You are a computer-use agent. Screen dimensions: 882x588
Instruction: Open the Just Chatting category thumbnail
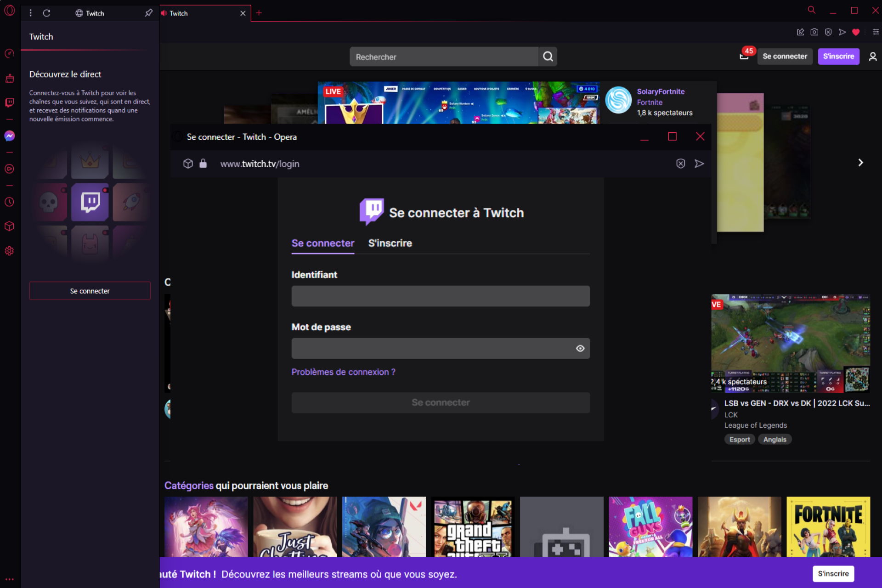point(295,527)
